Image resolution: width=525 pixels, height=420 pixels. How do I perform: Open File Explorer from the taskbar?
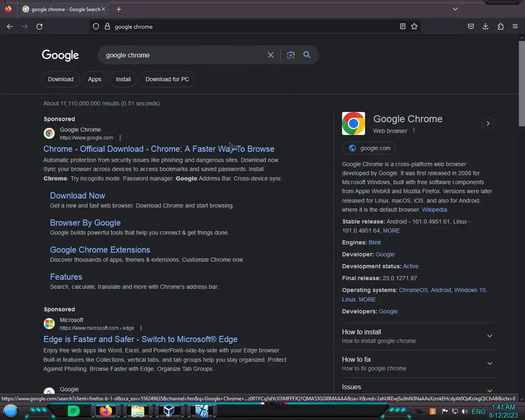138,411
